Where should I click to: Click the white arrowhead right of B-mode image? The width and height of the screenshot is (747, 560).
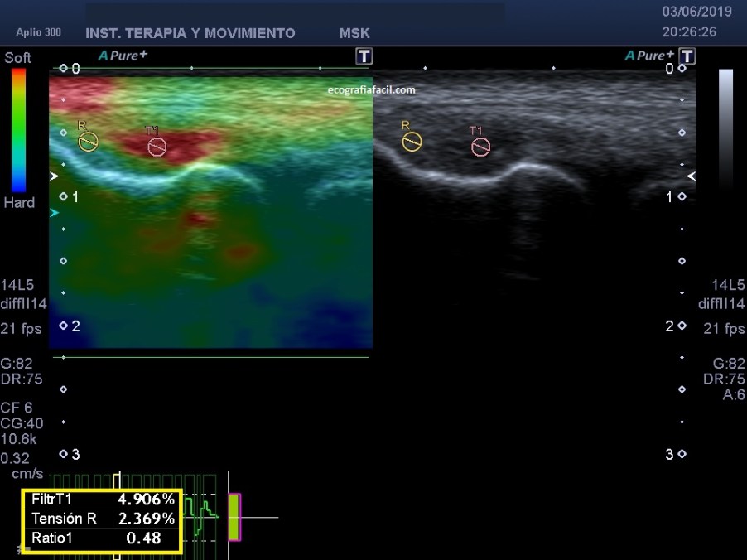(x=692, y=176)
